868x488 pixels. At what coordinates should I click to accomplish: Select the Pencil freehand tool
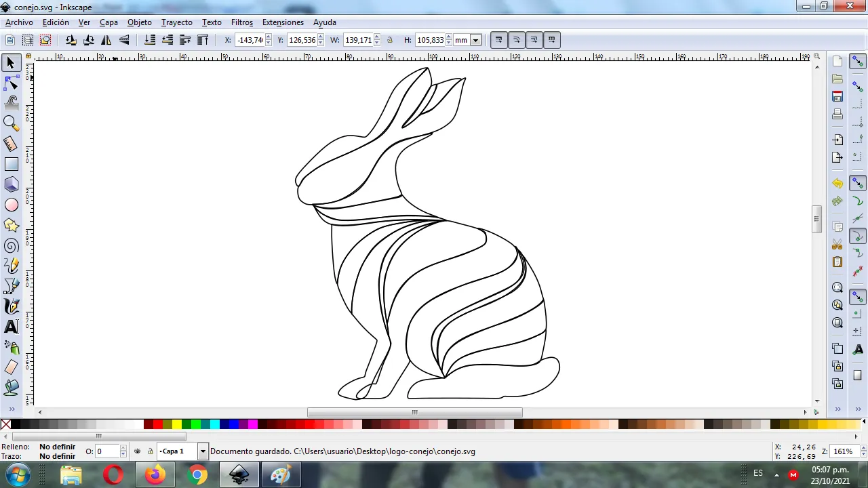click(x=11, y=266)
